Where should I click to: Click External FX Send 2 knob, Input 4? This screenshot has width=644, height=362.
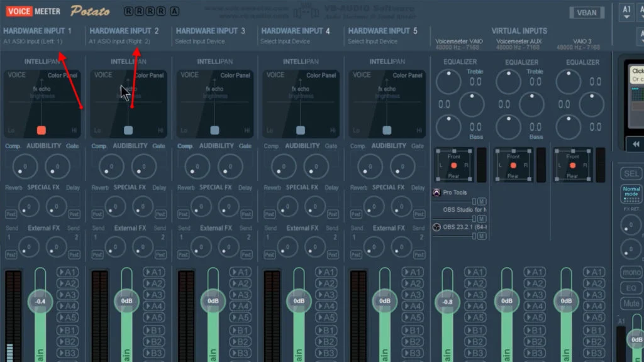[314, 247]
